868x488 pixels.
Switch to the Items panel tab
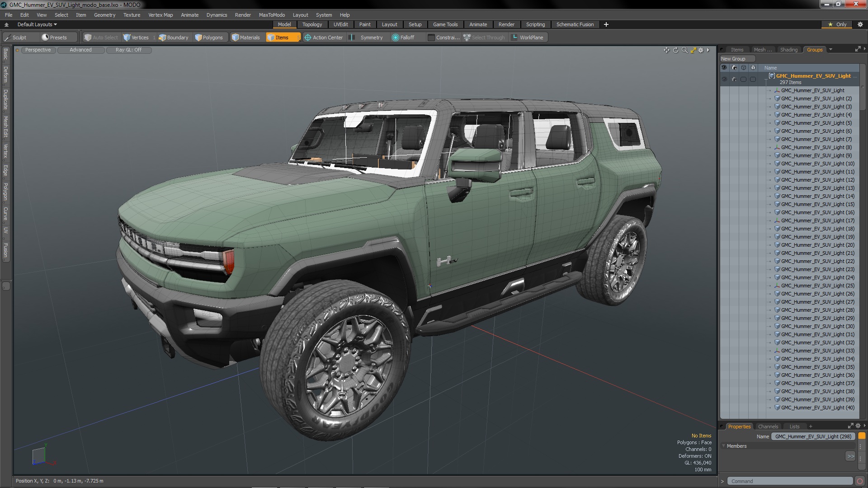tap(737, 50)
